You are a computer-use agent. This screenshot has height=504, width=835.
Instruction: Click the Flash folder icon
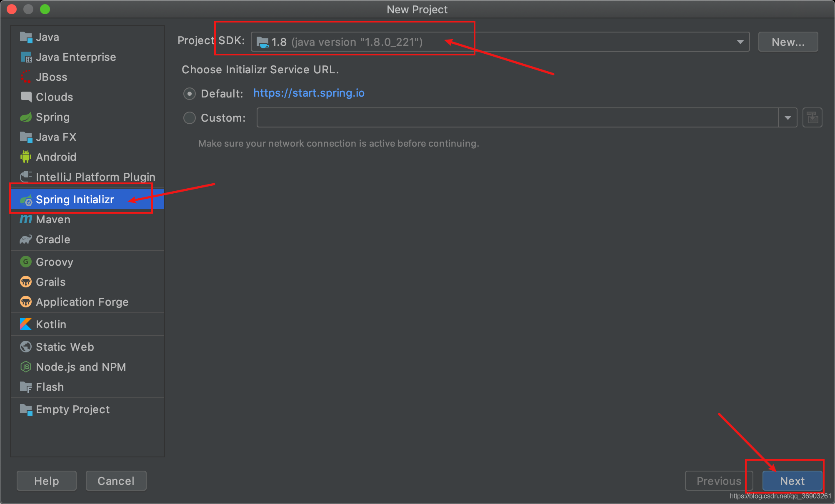26,387
